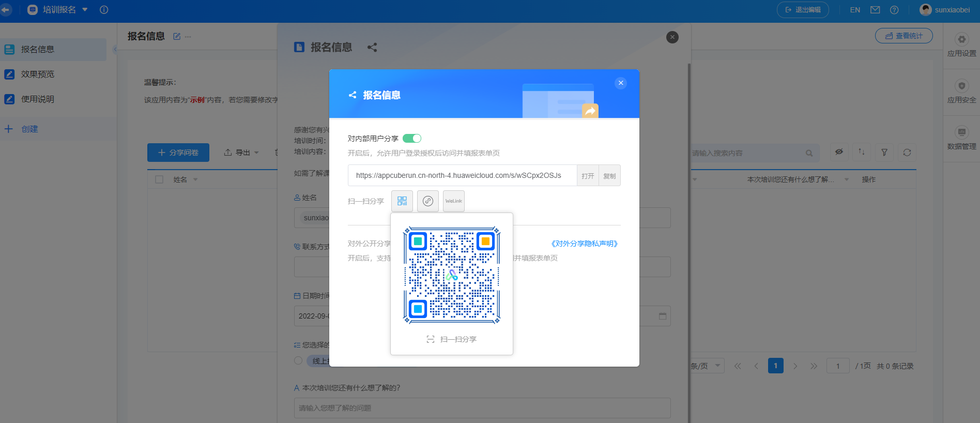Go to previous page arrow
980x423 pixels.
(x=756, y=366)
